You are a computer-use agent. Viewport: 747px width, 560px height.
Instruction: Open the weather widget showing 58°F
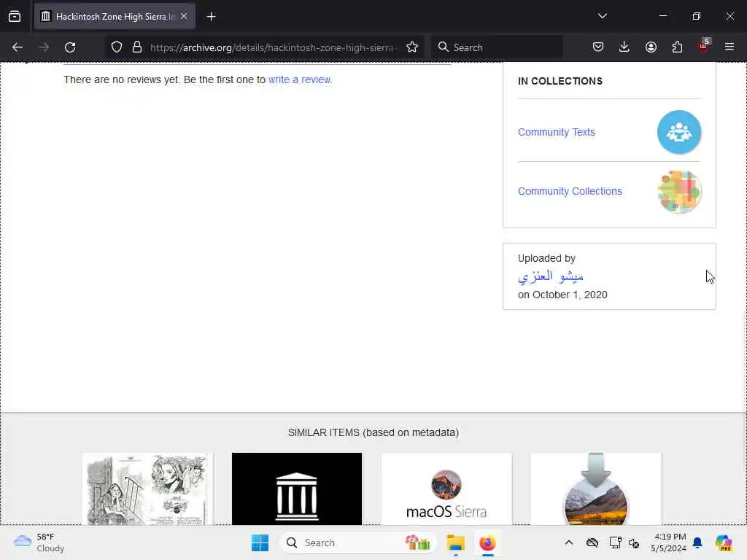39,542
